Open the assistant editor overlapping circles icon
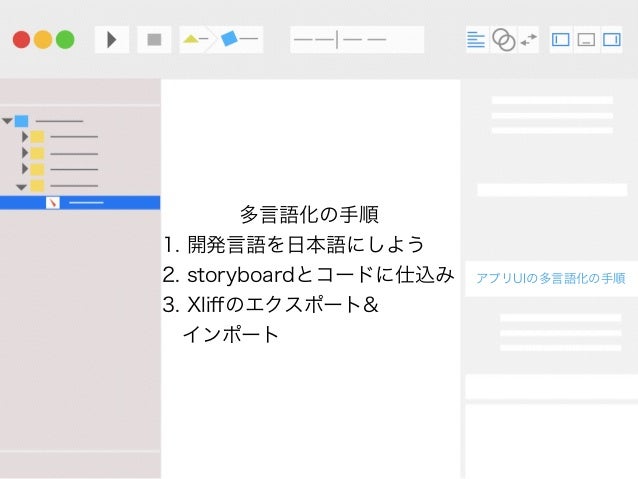Screen dimensions: 638x479 click(503, 40)
